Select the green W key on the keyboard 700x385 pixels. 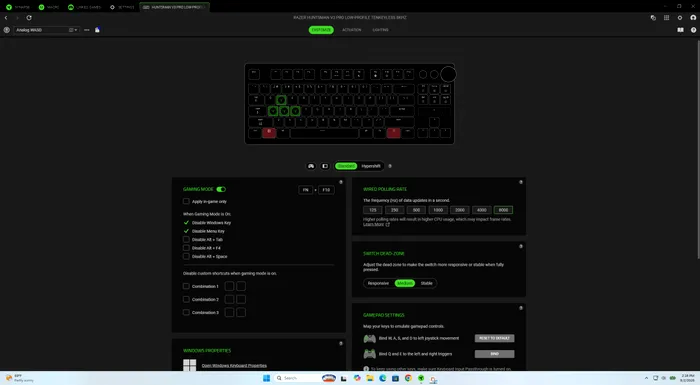281,100
